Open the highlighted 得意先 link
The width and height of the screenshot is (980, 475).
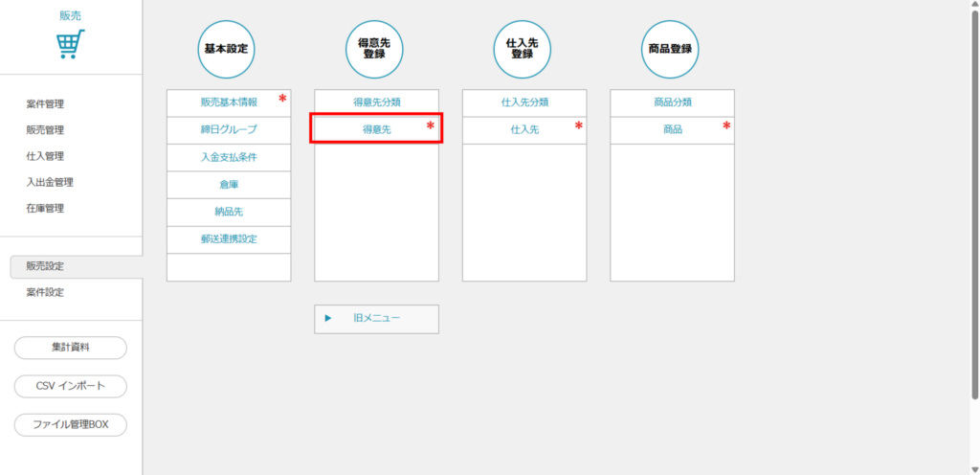point(375,129)
